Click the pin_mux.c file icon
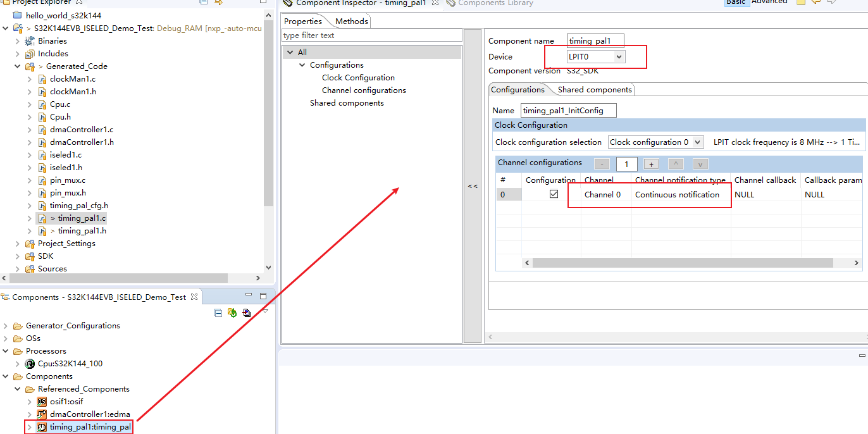868x434 pixels. pos(42,180)
